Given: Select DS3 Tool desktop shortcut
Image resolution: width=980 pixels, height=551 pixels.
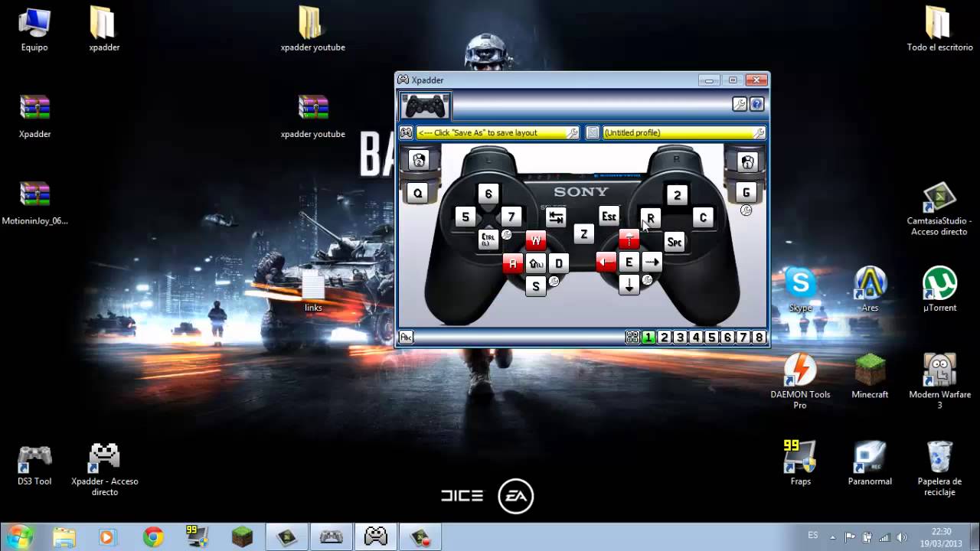Looking at the screenshot, I should [34, 464].
